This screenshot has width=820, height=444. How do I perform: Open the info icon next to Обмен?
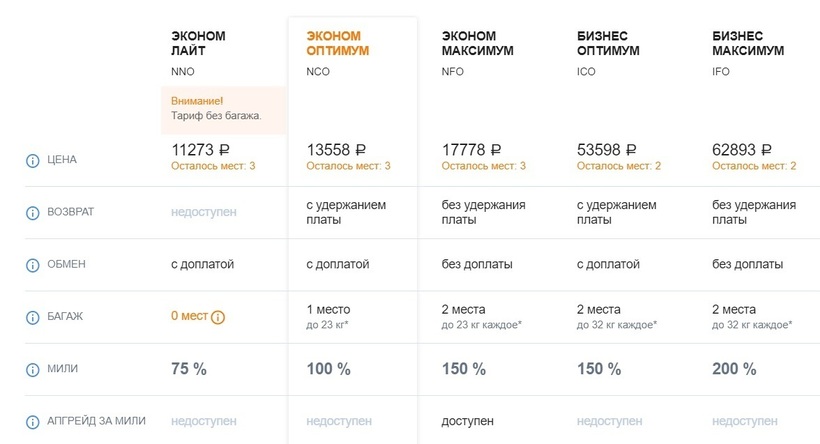(x=32, y=264)
